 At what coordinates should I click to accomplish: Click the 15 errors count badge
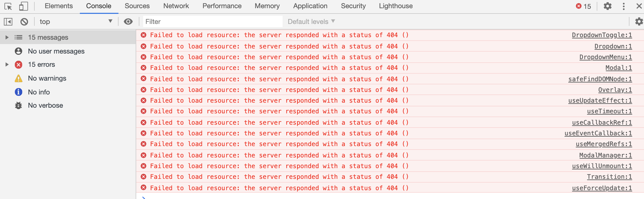(583, 6)
